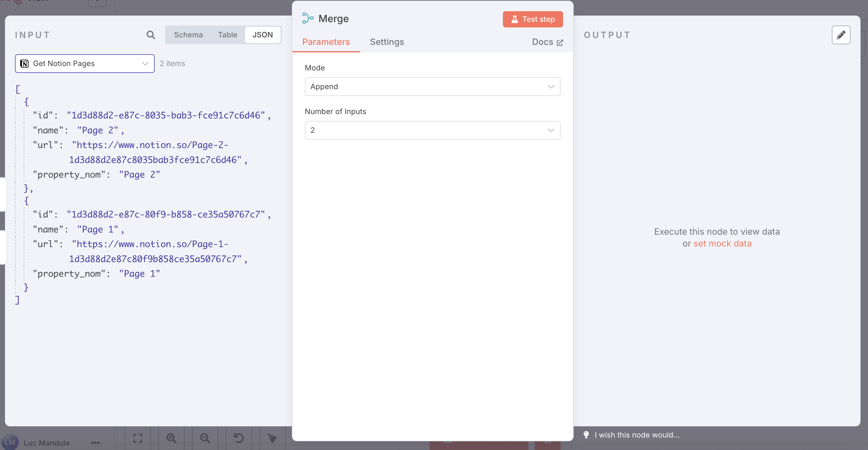
Task: Click the property_nom value "Page 1"
Action: click(139, 274)
